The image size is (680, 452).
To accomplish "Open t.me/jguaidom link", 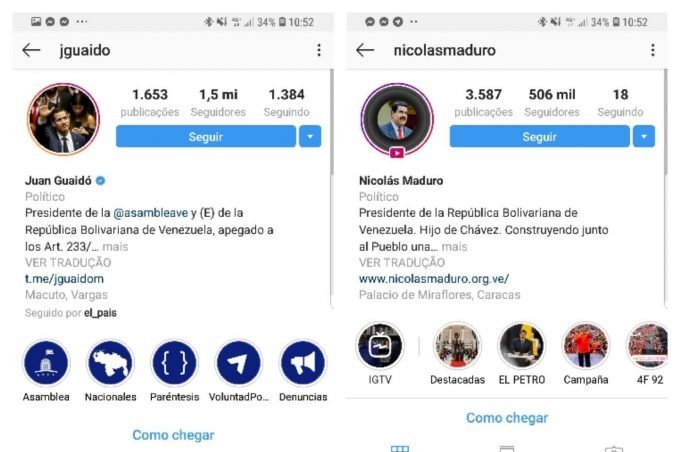I will click(64, 278).
